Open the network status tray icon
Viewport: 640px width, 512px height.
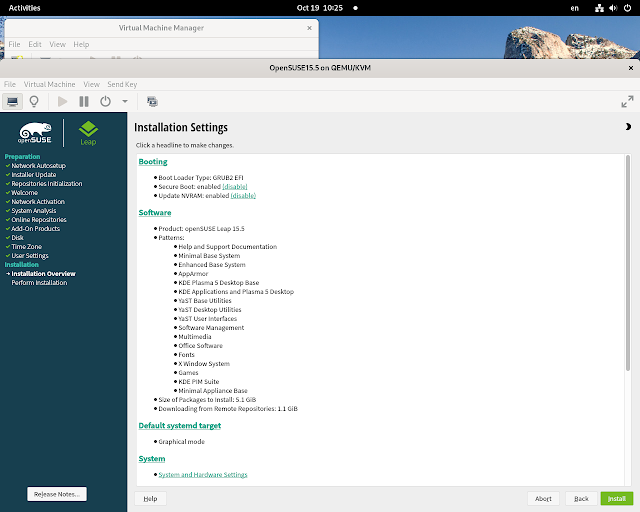tap(599, 8)
